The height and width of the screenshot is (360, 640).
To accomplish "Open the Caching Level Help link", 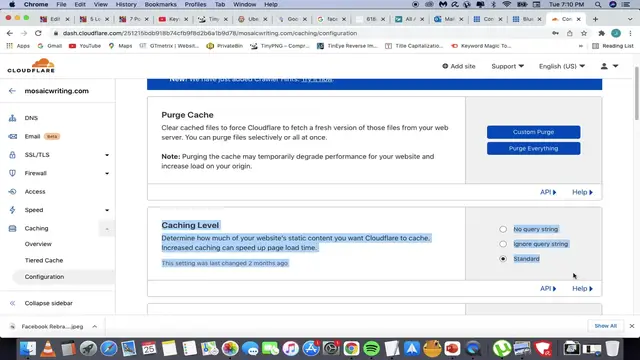I will coord(582,289).
